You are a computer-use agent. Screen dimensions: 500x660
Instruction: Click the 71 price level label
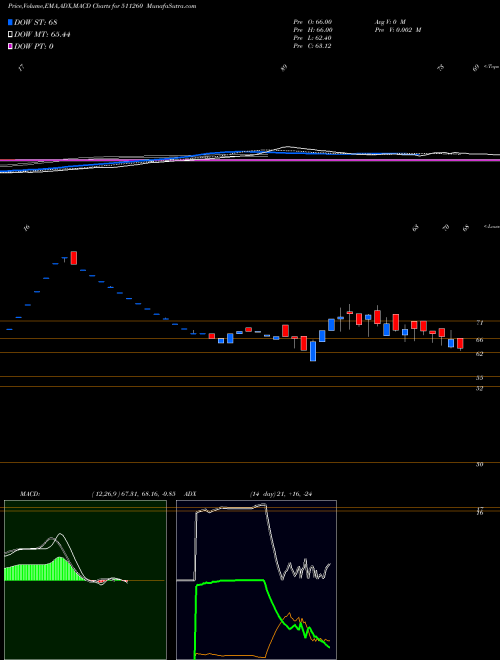pos(480,323)
